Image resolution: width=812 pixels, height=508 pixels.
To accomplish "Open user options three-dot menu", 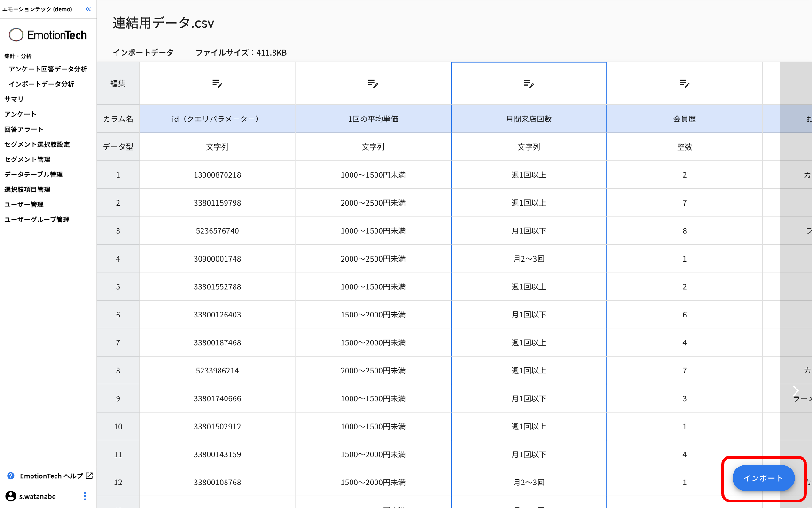I will [85, 496].
